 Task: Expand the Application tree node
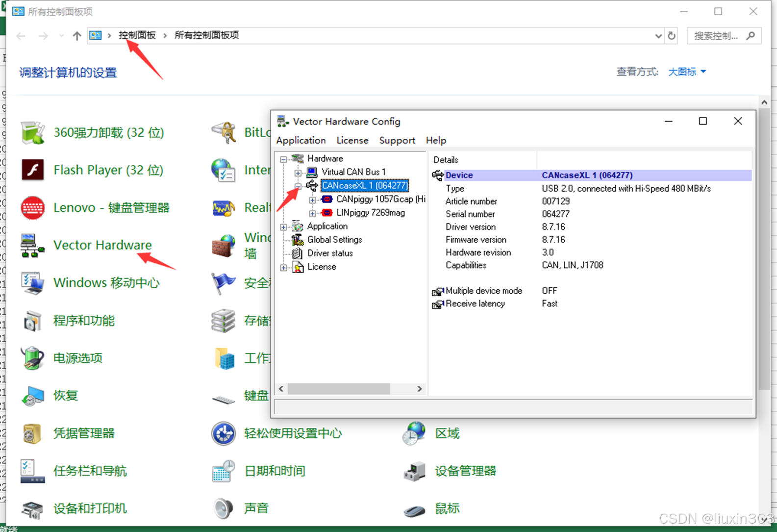click(283, 227)
